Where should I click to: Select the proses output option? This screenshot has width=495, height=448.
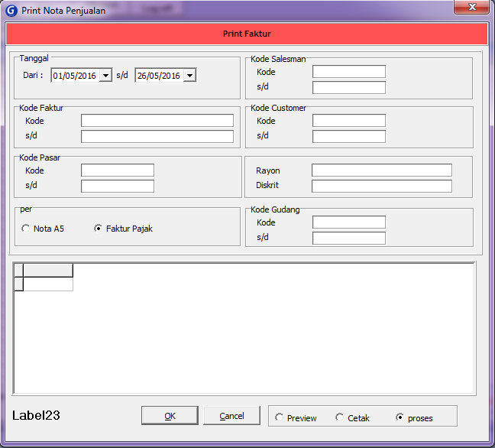tap(400, 417)
